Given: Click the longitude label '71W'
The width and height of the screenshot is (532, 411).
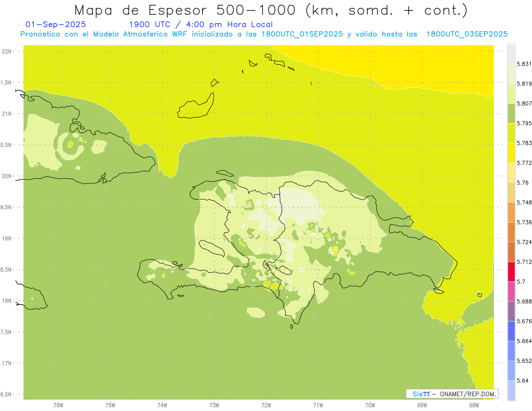Looking at the screenshot, I should (318, 405).
